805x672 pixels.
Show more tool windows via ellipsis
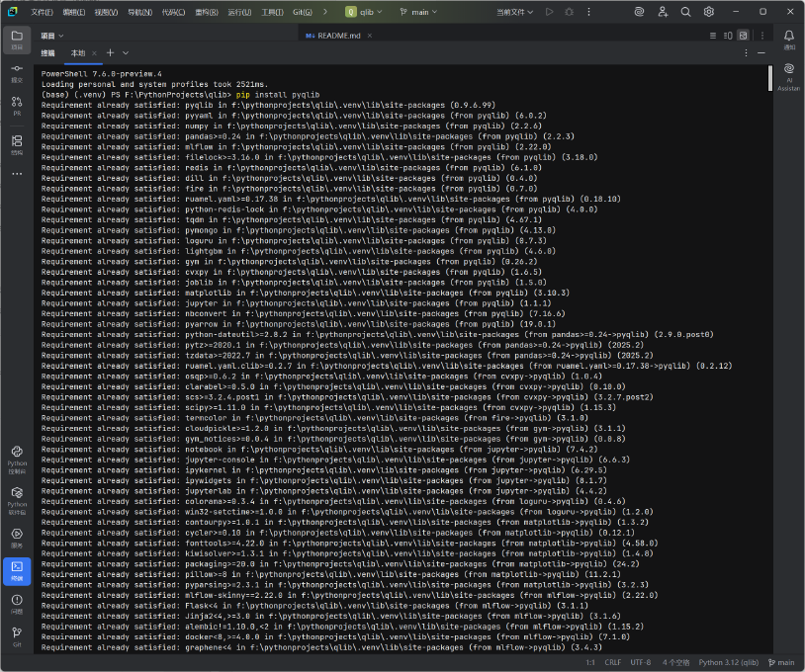[x=17, y=174]
